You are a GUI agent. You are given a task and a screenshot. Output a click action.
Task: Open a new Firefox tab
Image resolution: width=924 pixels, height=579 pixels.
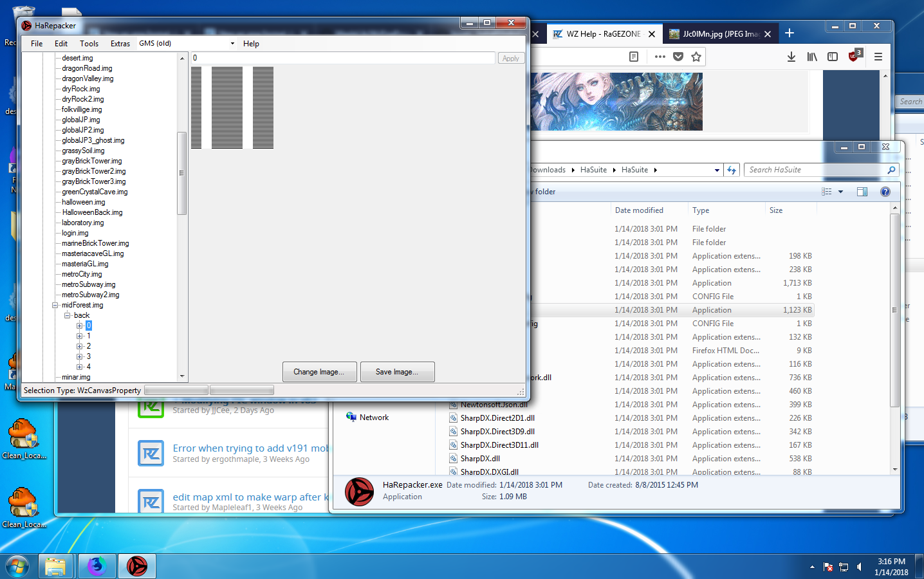click(x=790, y=33)
